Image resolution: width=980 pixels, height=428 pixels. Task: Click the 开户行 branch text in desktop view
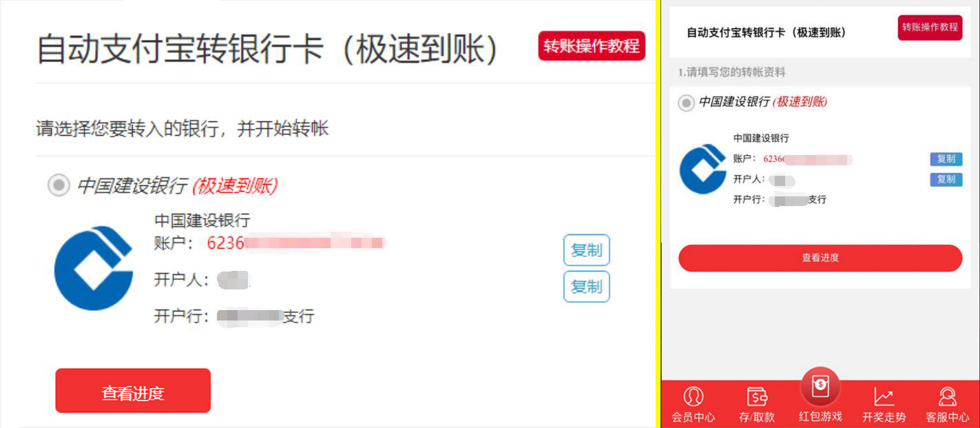click(x=234, y=316)
